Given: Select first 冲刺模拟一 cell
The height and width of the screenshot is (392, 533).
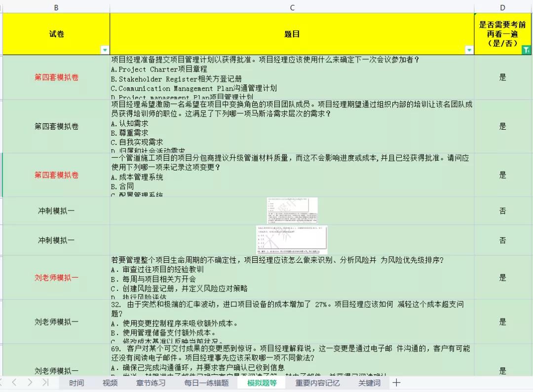Looking at the screenshot, I should pos(56,211).
